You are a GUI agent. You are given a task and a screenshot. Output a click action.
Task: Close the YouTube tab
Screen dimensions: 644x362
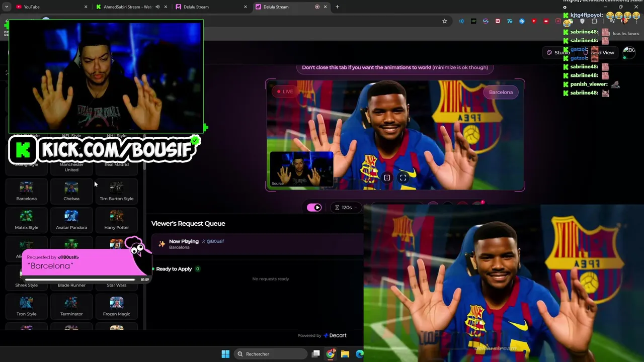tap(86, 7)
